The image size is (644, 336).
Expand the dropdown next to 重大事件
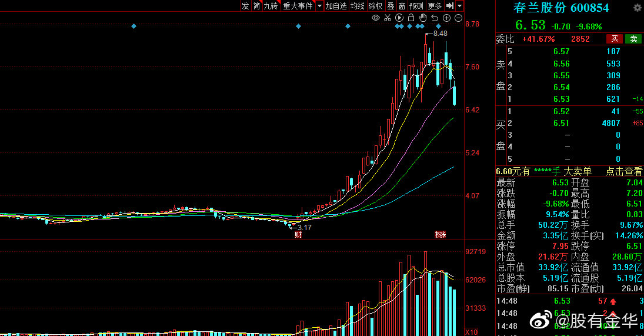(319, 6)
